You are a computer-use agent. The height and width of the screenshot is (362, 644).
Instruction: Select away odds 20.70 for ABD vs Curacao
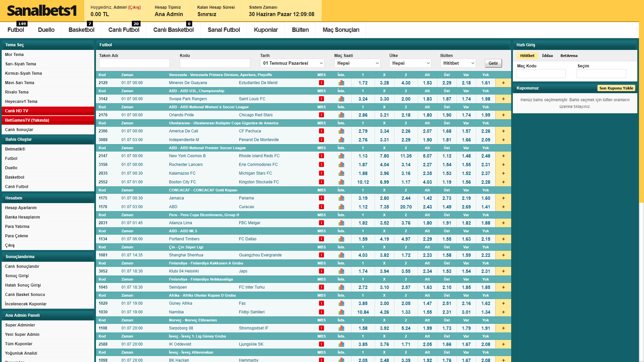(x=406, y=207)
